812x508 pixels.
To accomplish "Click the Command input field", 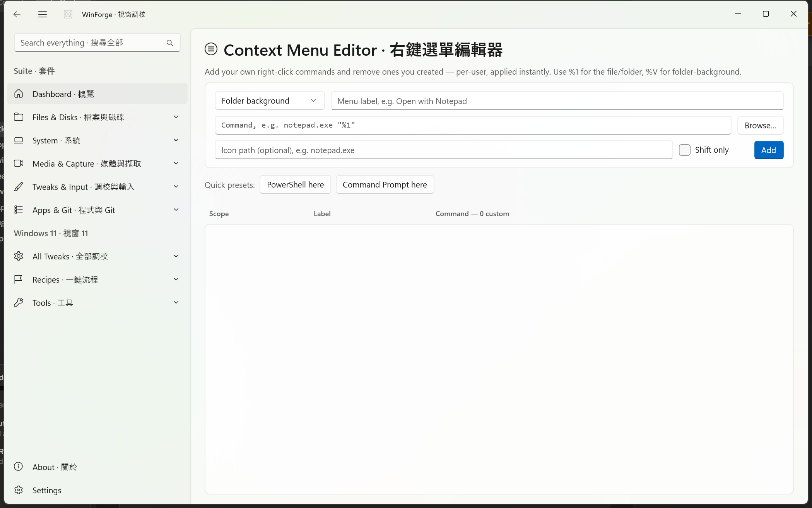I will click(x=473, y=125).
